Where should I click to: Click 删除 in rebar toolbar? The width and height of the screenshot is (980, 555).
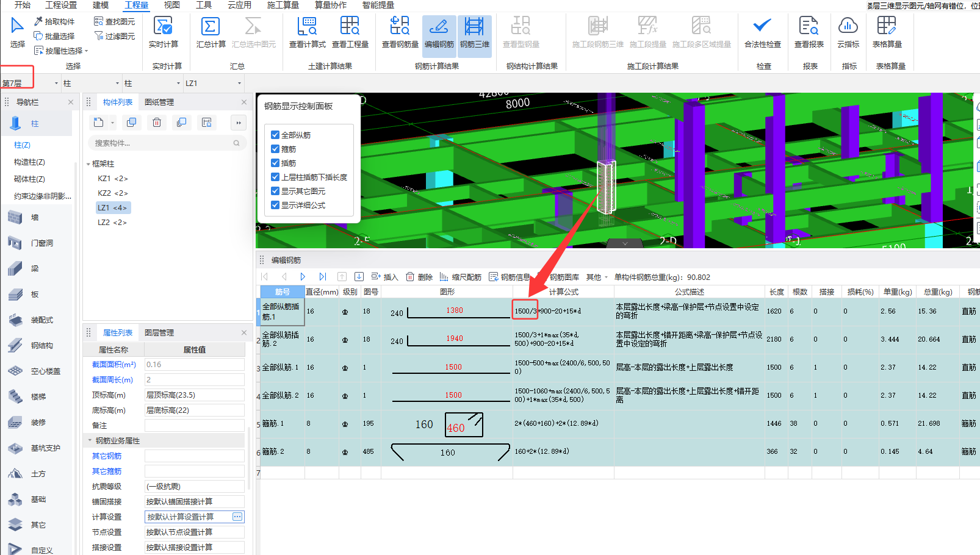[x=419, y=277]
